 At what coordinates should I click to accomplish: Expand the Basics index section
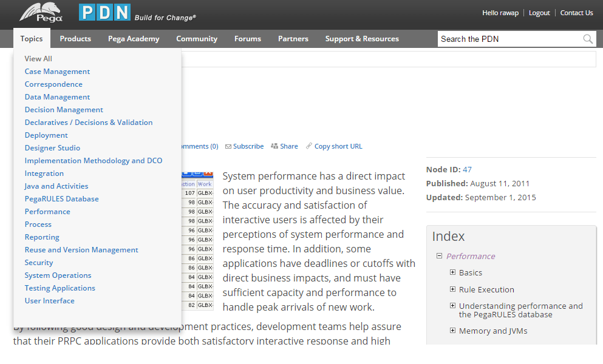(x=452, y=272)
